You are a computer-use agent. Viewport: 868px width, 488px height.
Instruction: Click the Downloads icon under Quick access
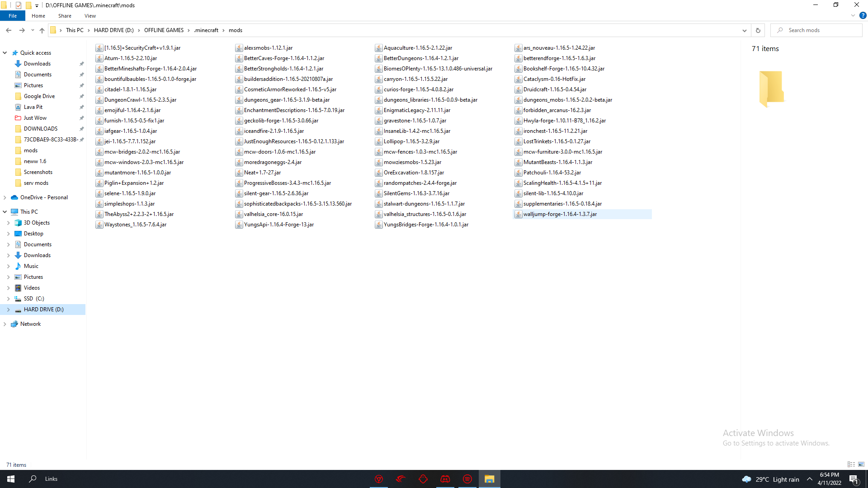point(18,64)
